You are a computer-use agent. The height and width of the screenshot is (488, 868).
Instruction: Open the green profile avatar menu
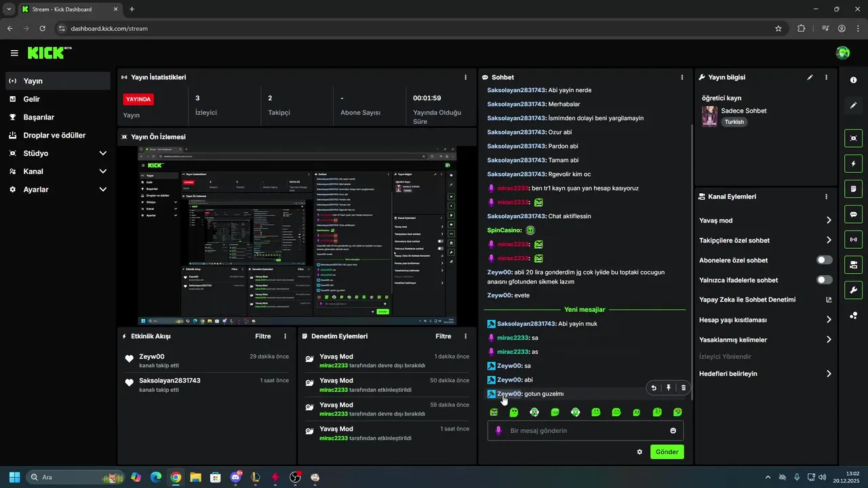pyautogui.click(x=843, y=53)
